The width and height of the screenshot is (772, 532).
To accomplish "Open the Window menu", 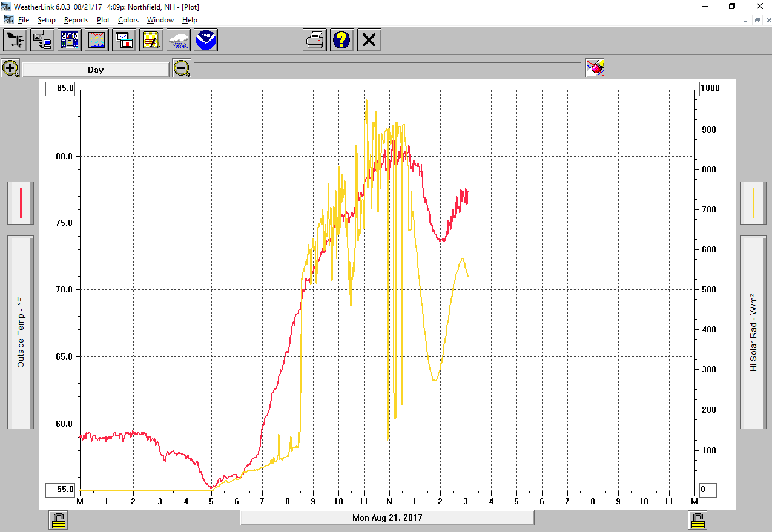I will click(x=160, y=20).
